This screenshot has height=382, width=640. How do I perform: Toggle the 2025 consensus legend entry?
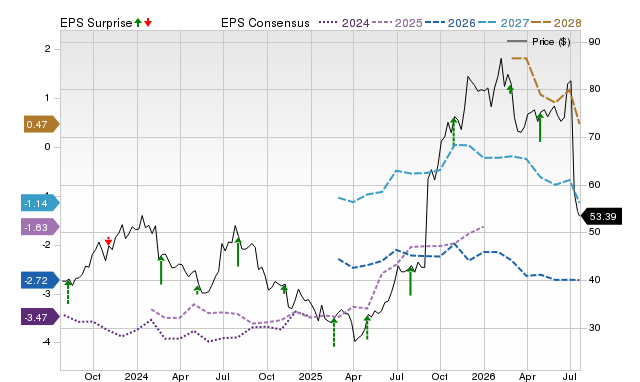point(397,23)
